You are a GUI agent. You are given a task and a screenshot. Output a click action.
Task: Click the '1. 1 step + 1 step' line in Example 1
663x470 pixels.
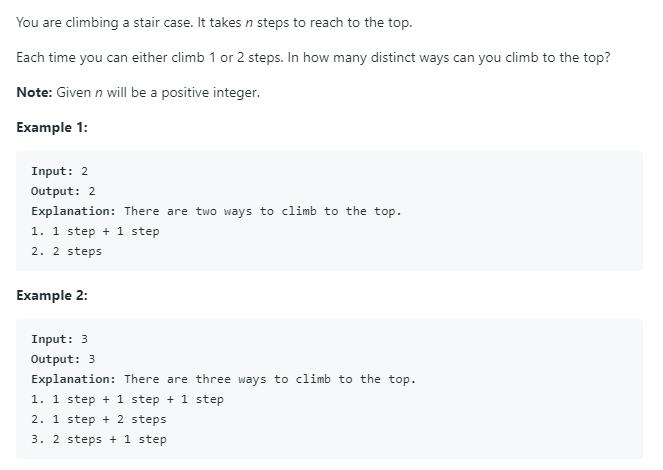click(96, 231)
